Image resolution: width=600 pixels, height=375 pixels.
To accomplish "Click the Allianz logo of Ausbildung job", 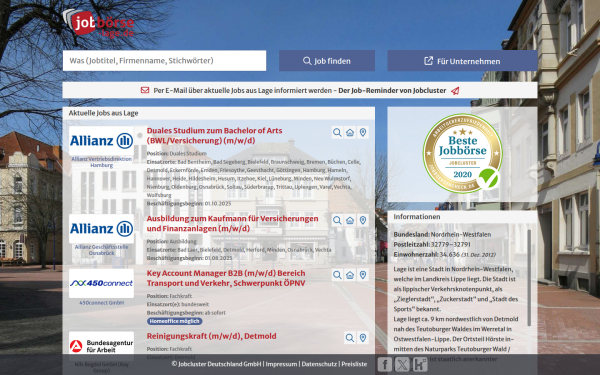I will click(101, 229).
